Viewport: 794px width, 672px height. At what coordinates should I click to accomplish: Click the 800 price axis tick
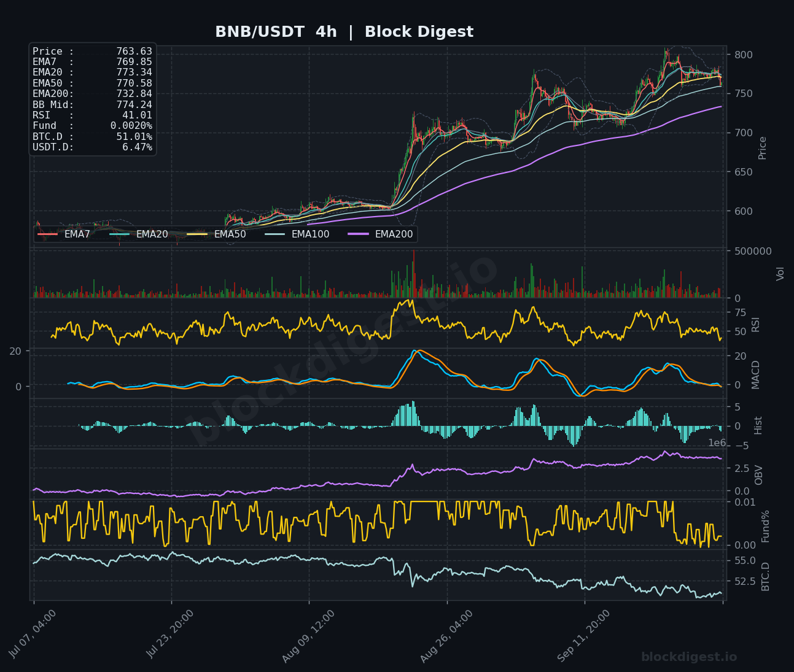[x=744, y=55]
